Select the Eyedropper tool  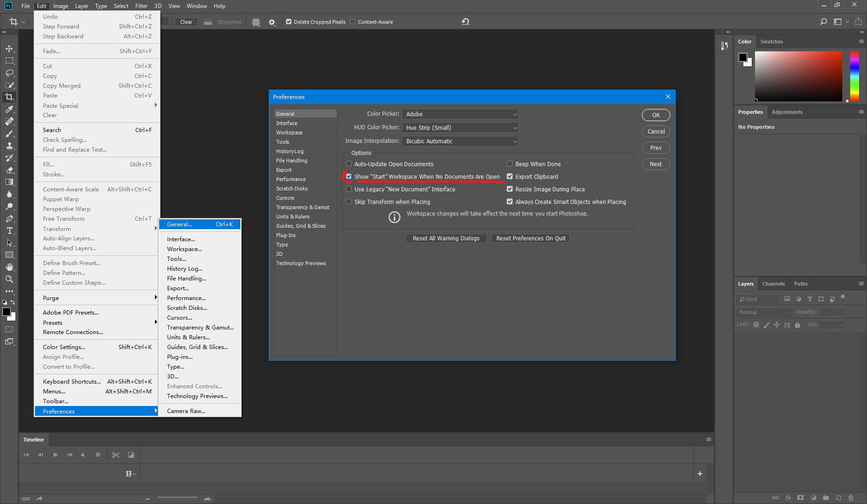pos(9,109)
